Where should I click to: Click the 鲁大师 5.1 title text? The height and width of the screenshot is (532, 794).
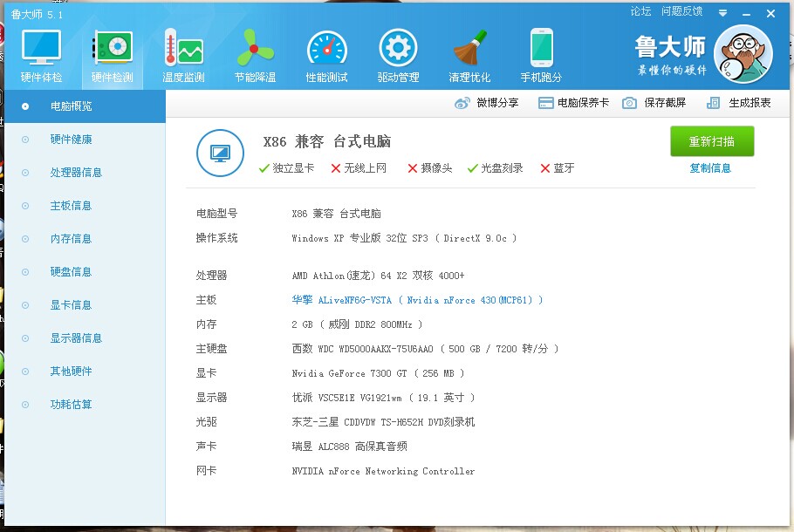pos(37,15)
